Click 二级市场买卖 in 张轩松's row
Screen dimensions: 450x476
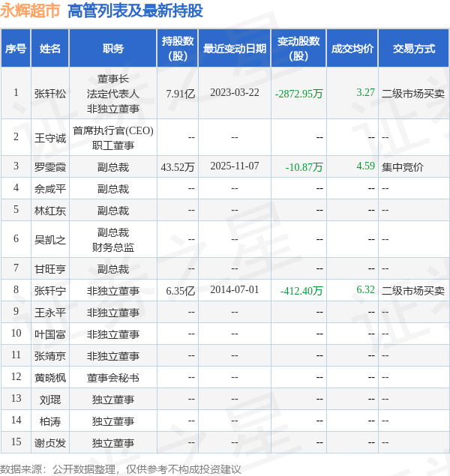coord(413,94)
